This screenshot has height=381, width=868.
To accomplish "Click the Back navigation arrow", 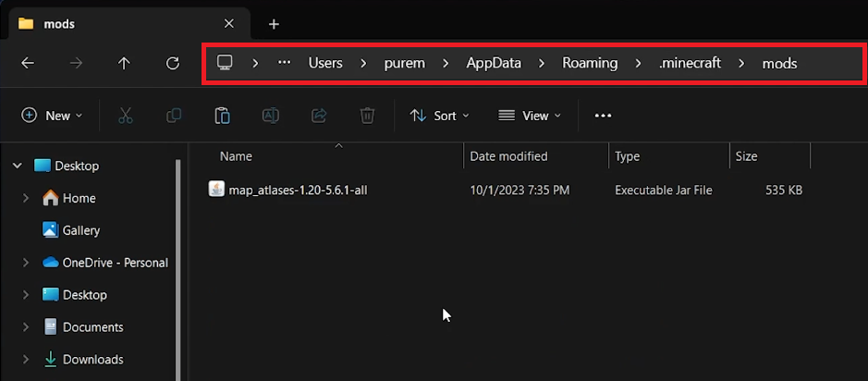I will pyautogui.click(x=28, y=63).
